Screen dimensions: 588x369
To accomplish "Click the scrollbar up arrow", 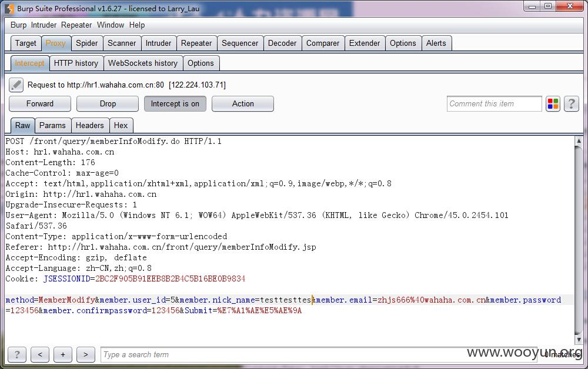I will point(579,141).
